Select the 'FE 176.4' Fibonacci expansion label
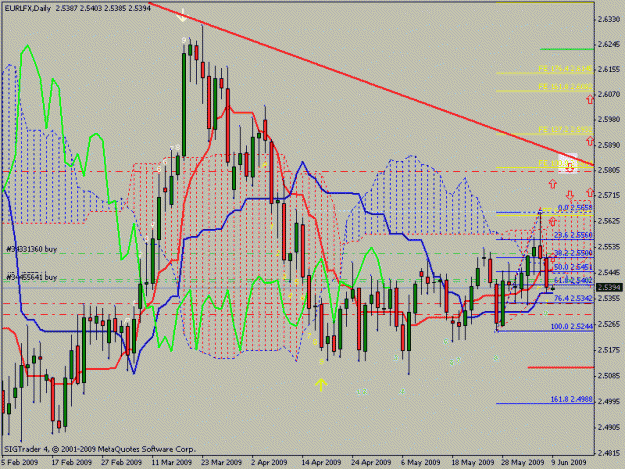 pos(565,69)
